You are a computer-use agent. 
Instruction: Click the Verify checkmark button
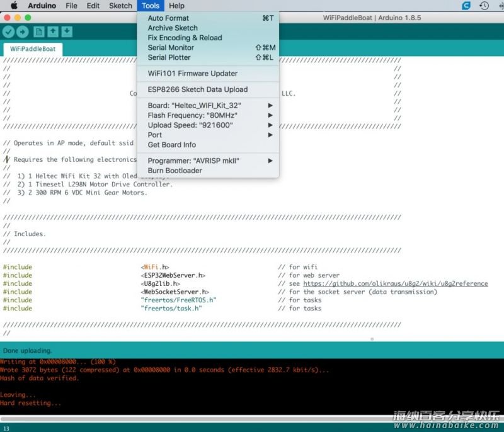[8, 31]
